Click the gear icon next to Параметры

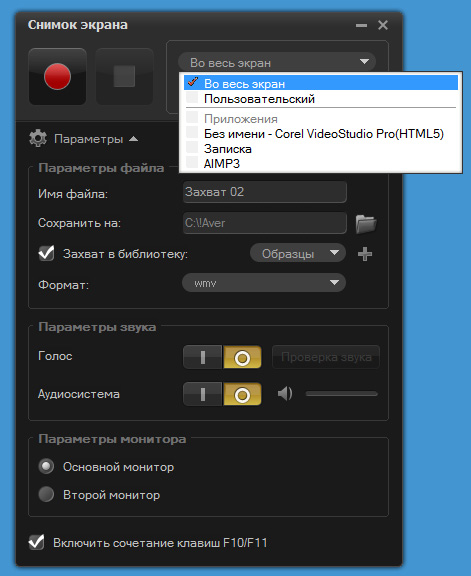click(38, 138)
